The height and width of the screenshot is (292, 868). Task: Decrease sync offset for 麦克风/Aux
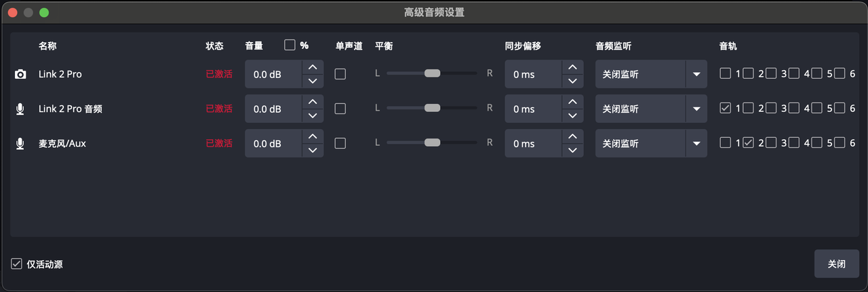(x=572, y=151)
